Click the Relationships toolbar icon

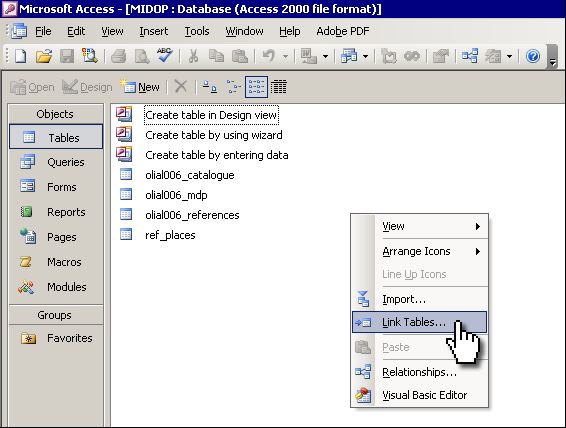tap(470, 56)
